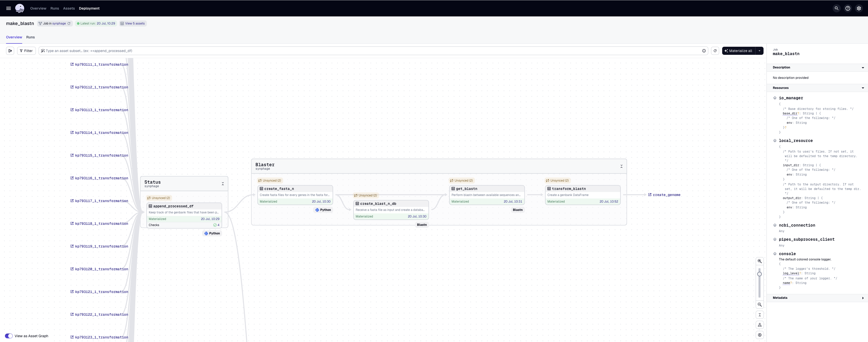
Task: Click Unsynced (2) badge above create_blast_n_db
Action: (366, 196)
